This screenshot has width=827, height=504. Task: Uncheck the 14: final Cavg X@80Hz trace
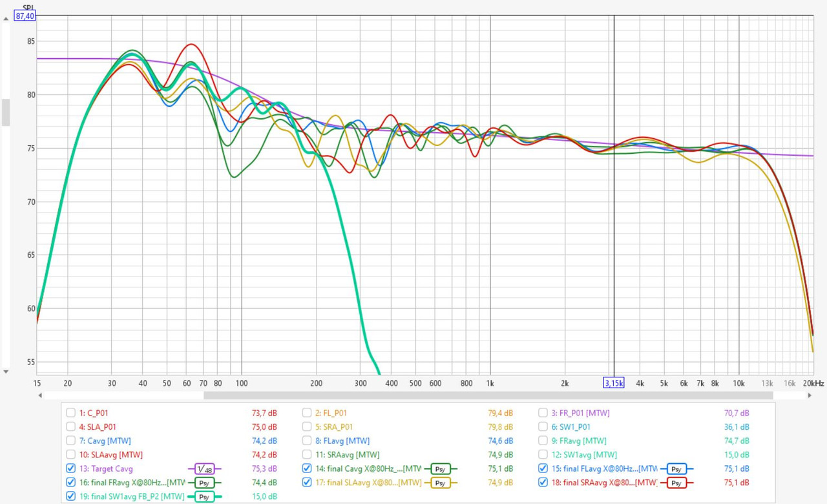coord(307,468)
